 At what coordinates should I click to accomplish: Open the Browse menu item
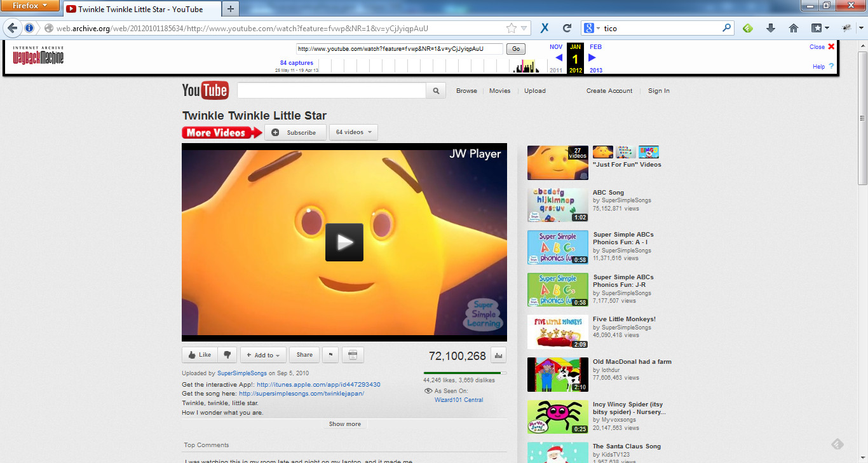466,91
